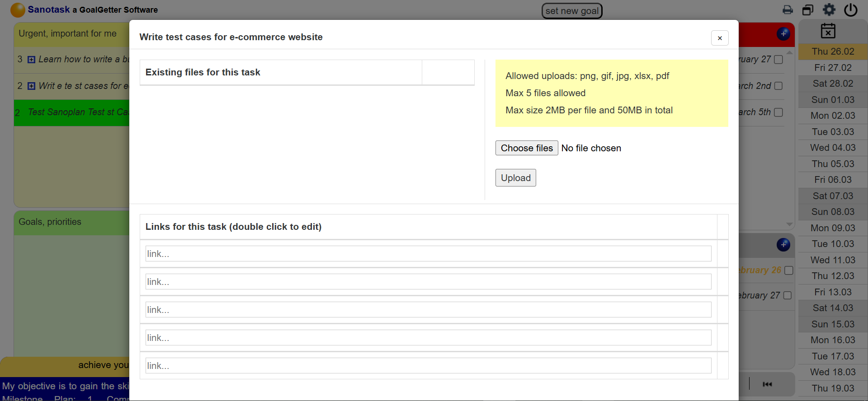Click the calendar cancel icon above dates
The height and width of the screenshot is (401, 868).
(828, 31)
